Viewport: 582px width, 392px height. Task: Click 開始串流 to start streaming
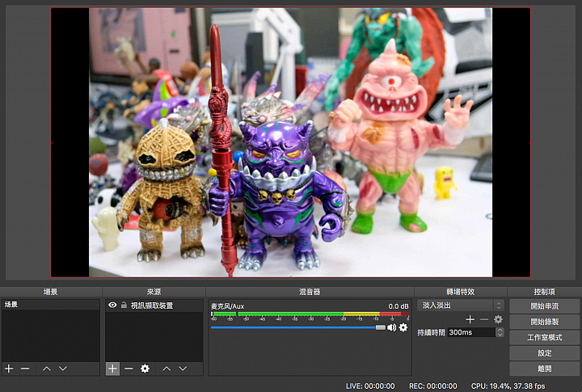click(x=544, y=306)
